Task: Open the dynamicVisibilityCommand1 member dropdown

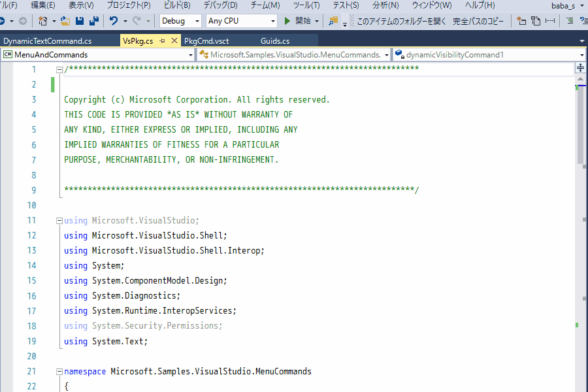Action: pyautogui.click(x=582, y=55)
